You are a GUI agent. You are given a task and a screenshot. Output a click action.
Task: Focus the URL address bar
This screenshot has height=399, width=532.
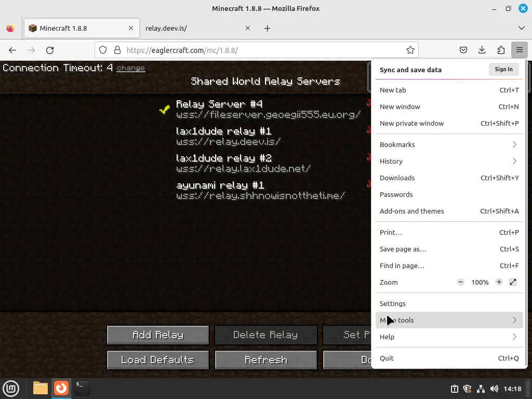click(256, 50)
